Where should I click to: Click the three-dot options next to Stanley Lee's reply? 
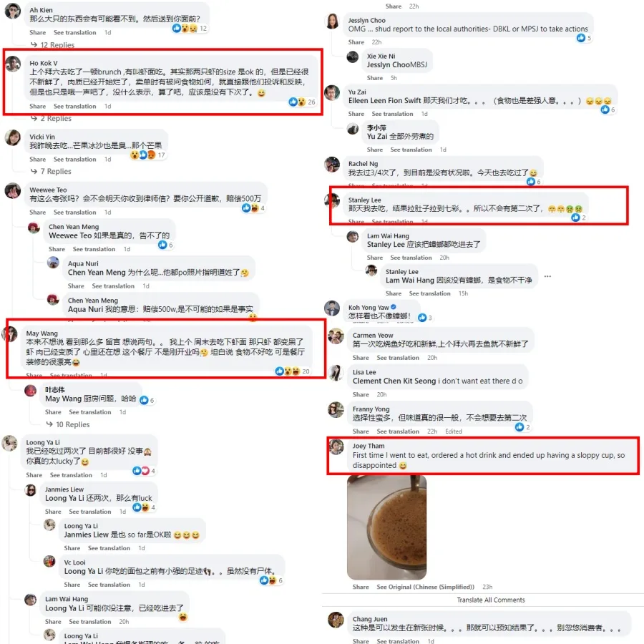pyautogui.click(x=547, y=276)
